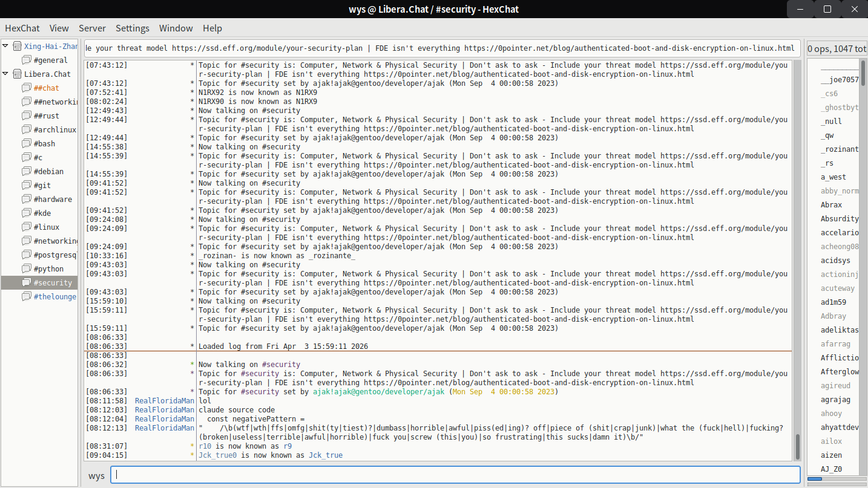
Task: Click the chat log vertical scrollbar thumb
Action: (x=797, y=447)
